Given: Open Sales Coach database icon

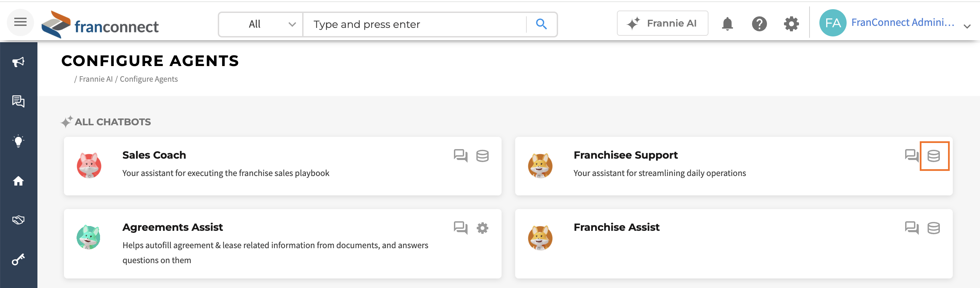Looking at the screenshot, I should 483,156.
